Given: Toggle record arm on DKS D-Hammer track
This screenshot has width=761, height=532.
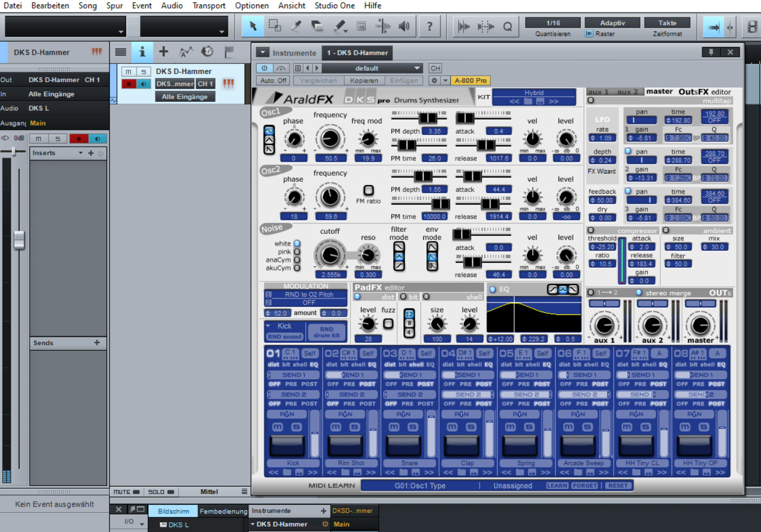Looking at the screenshot, I should pyautogui.click(x=129, y=84).
